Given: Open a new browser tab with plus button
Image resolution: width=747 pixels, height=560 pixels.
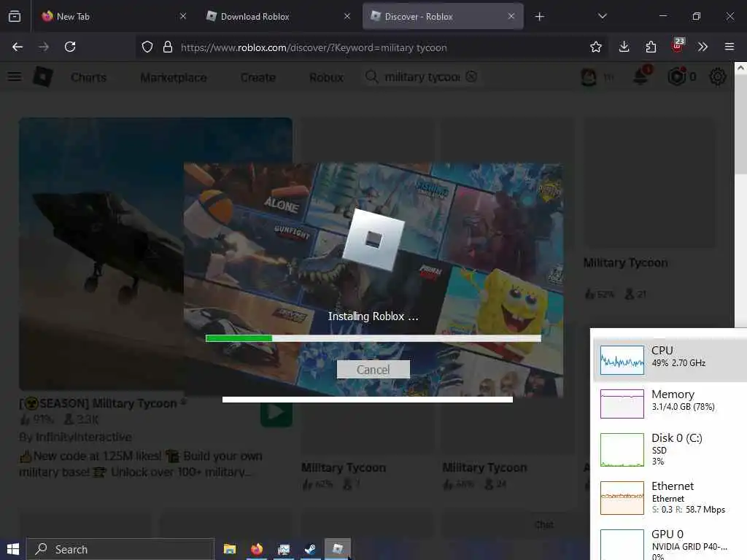Looking at the screenshot, I should click(x=539, y=17).
